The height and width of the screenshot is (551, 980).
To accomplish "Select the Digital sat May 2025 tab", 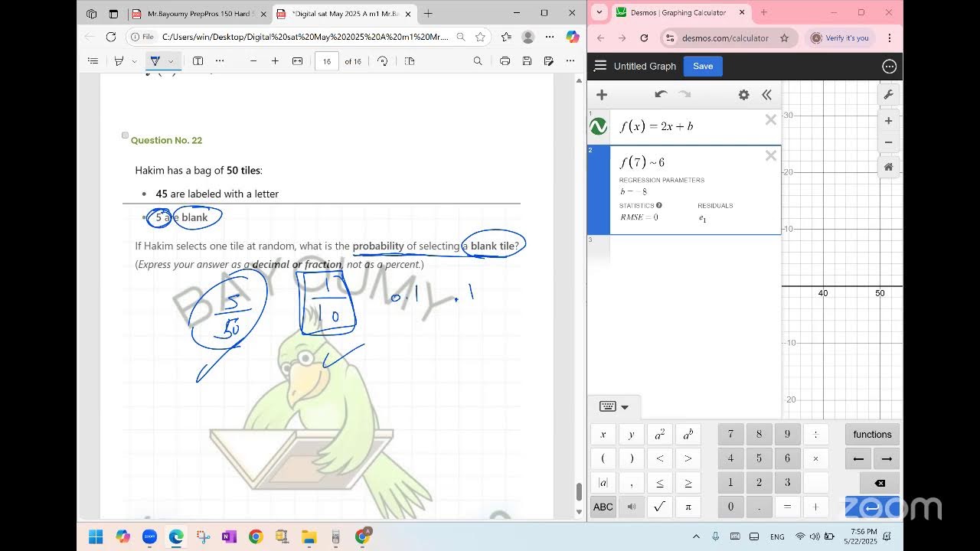I will coord(344,14).
